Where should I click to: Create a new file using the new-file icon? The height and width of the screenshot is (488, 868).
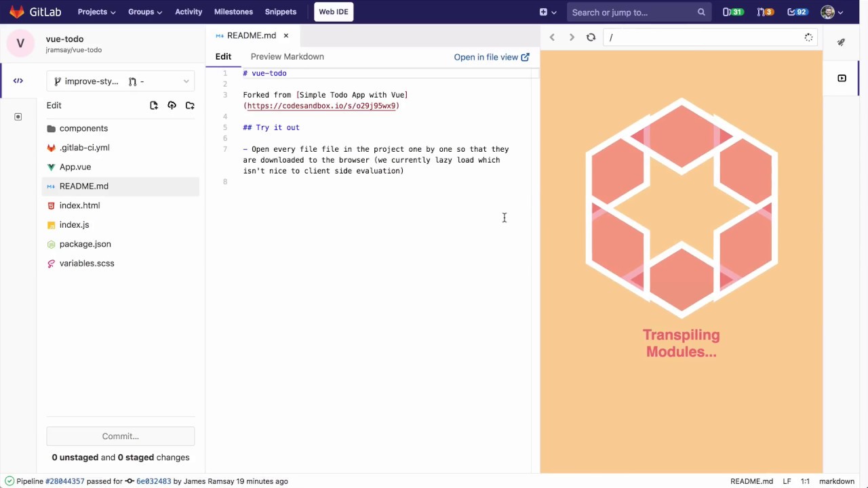pos(154,105)
